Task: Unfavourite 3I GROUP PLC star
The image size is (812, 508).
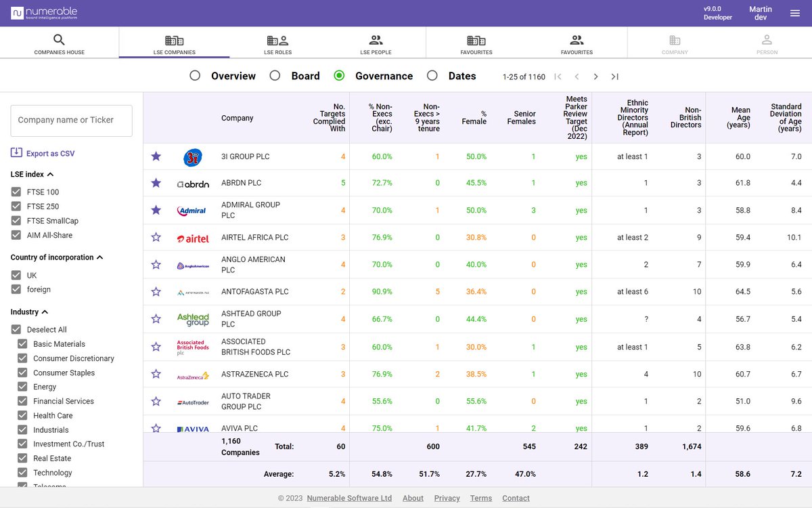Action: pyautogui.click(x=156, y=156)
